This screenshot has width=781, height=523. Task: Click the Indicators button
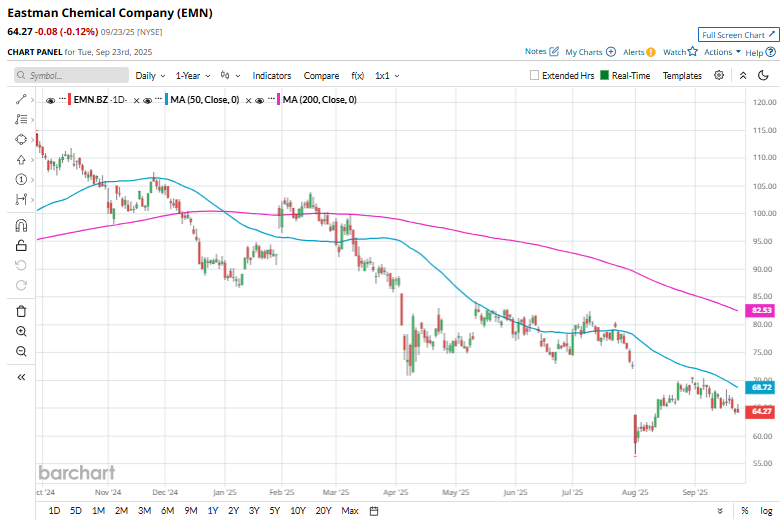(272, 75)
